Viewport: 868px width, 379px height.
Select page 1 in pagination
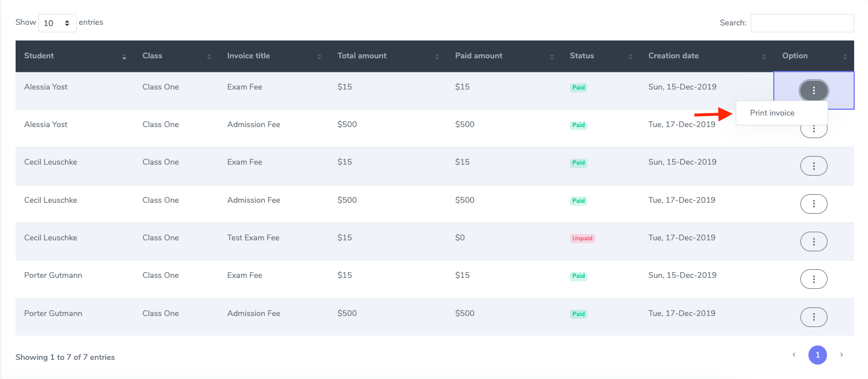click(818, 355)
